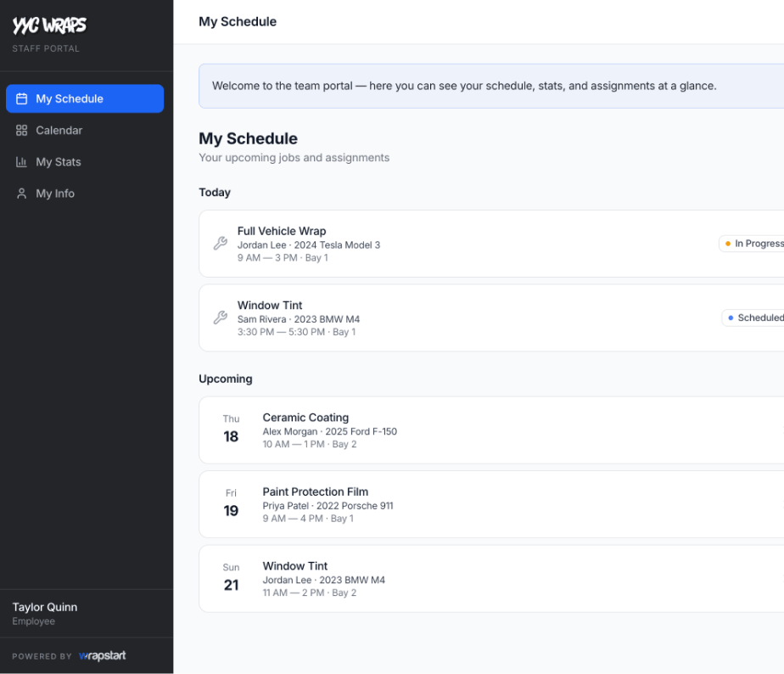Screen dimensions: 784x674
Task: Click the In Progress status badge
Action: pyautogui.click(x=753, y=243)
